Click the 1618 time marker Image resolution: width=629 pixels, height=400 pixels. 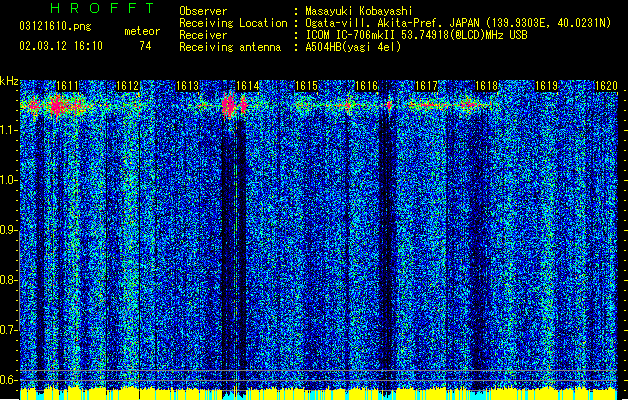486,86
